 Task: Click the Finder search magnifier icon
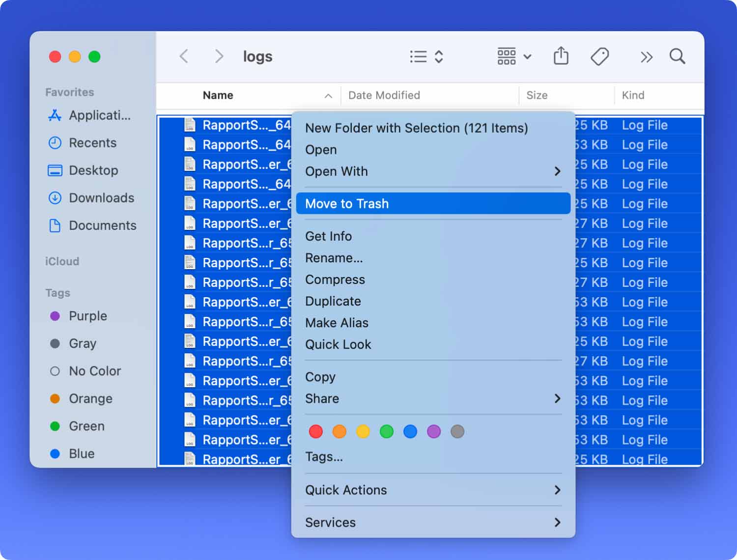(x=677, y=56)
